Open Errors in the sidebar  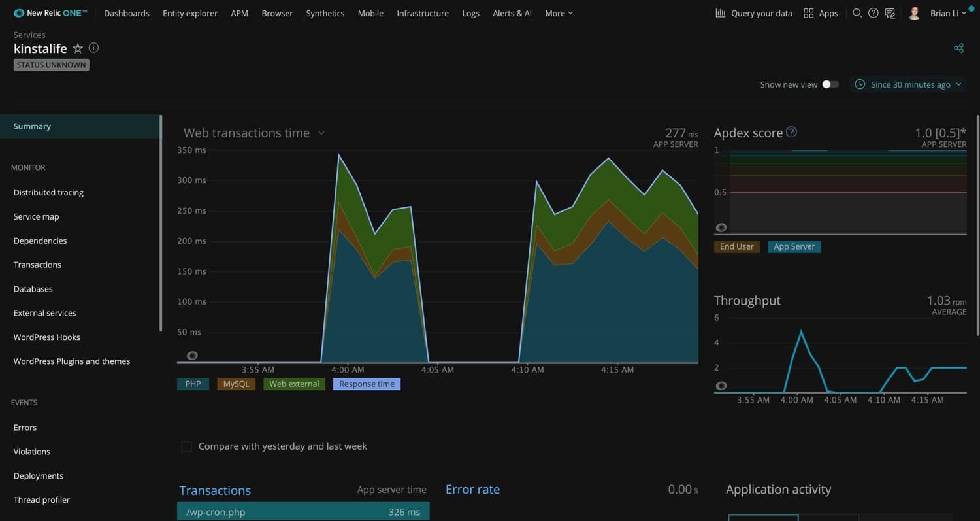point(25,428)
